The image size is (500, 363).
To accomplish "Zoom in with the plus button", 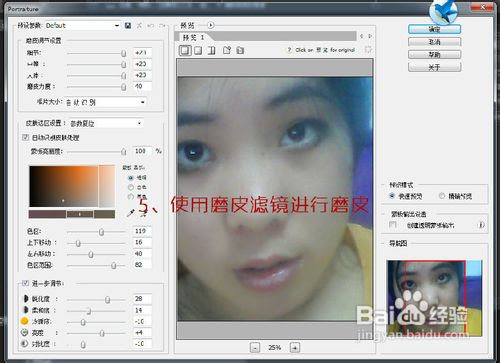I will 295,348.
